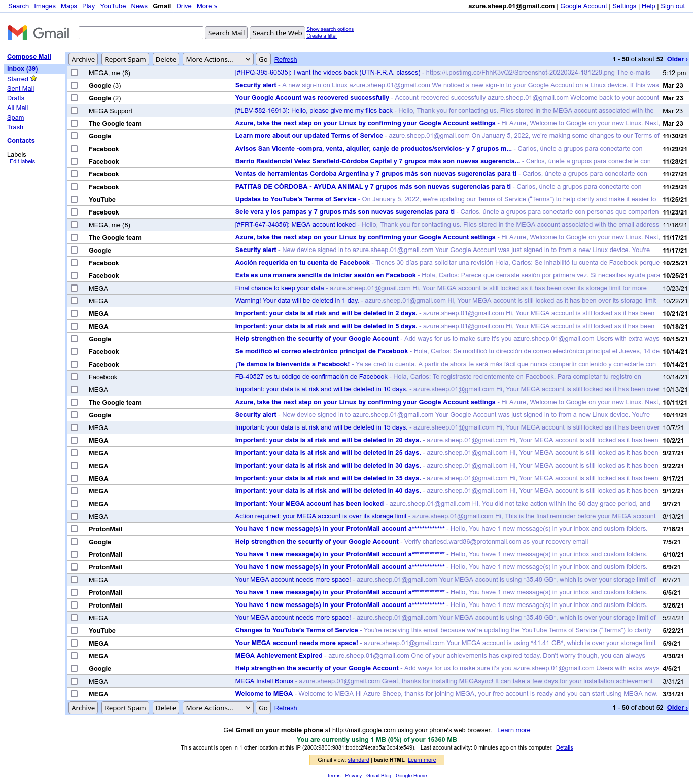Click the Details link for account activity
The image size is (693, 784).
(x=564, y=747)
